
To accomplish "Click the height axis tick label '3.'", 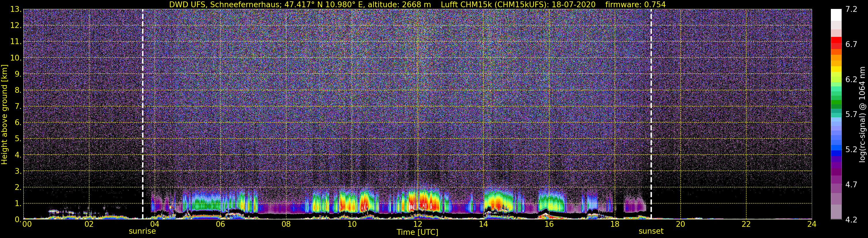I will [18, 171].
